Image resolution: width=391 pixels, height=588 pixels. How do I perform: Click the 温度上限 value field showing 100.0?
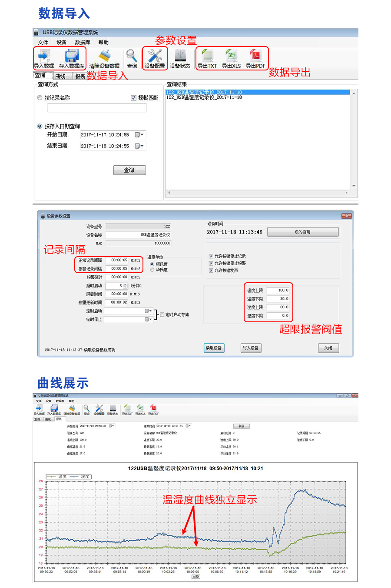click(x=278, y=291)
